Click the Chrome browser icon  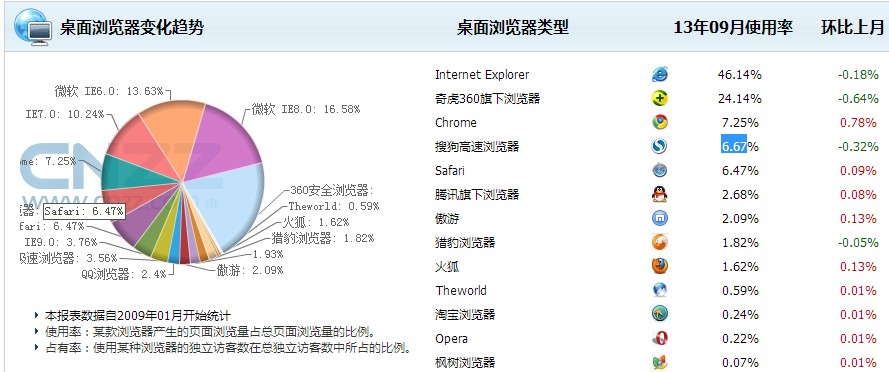[x=659, y=122]
